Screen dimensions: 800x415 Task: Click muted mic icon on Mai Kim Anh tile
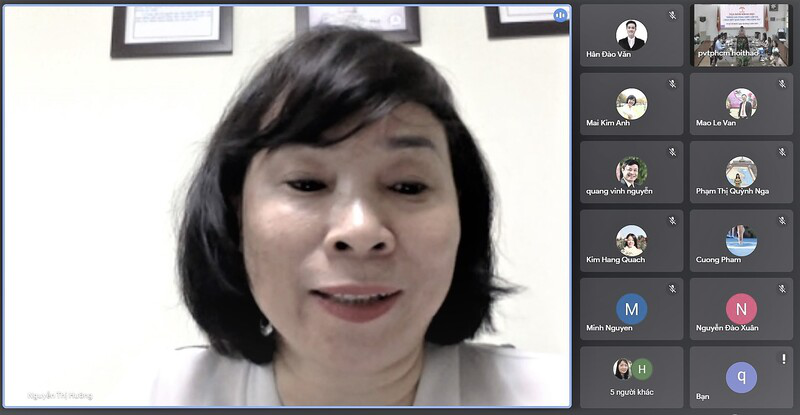coord(673,84)
